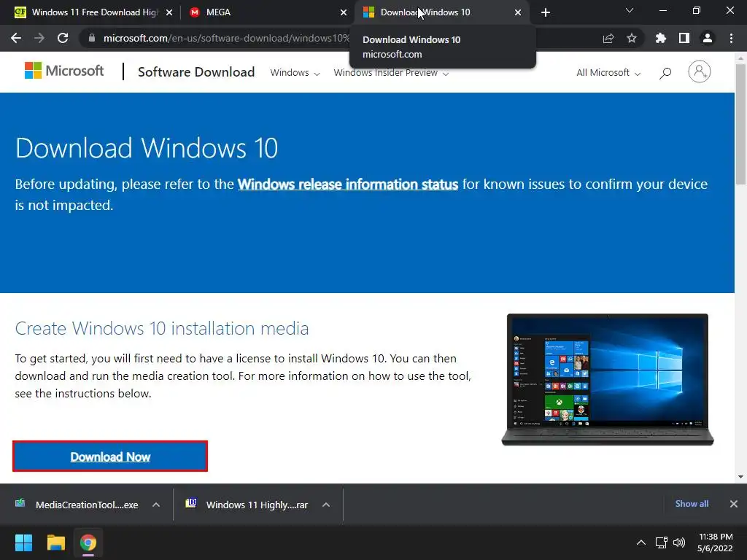This screenshot has width=747, height=560.
Task: Click the address bar URL
Action: click(x=226, y=38)
